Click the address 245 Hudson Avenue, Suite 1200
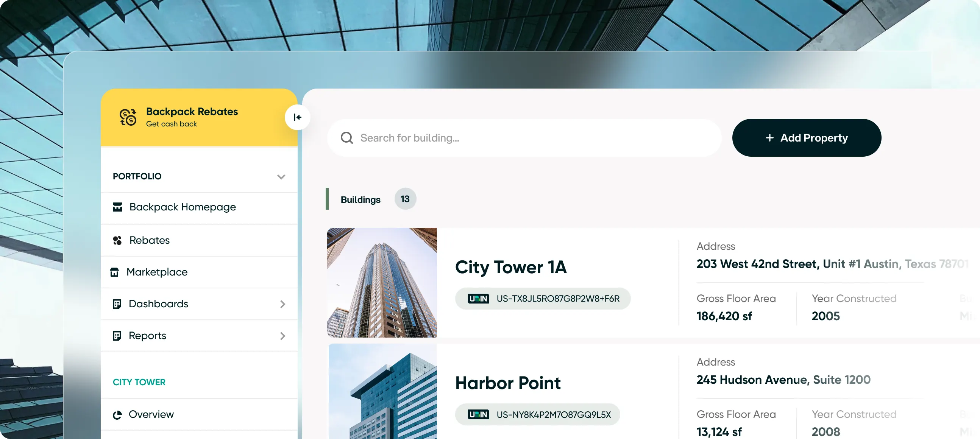980x439 pixels. (783, 380)
